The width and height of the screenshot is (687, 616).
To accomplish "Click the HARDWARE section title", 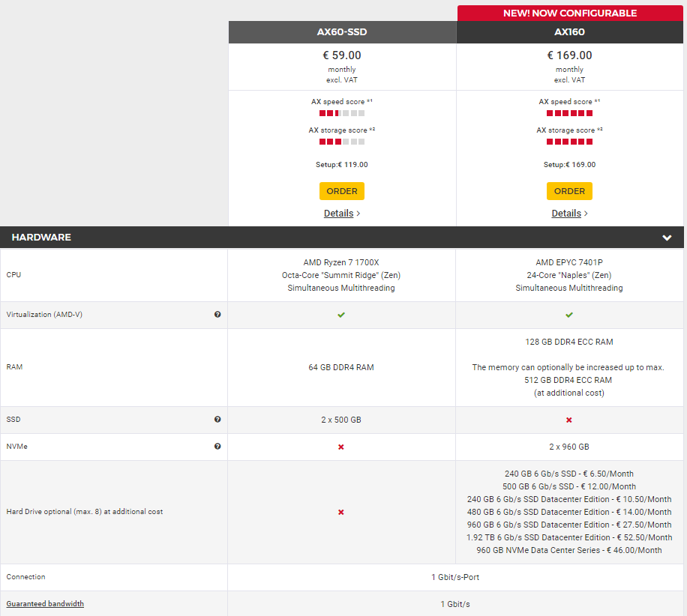I will [x=41, y=238].
